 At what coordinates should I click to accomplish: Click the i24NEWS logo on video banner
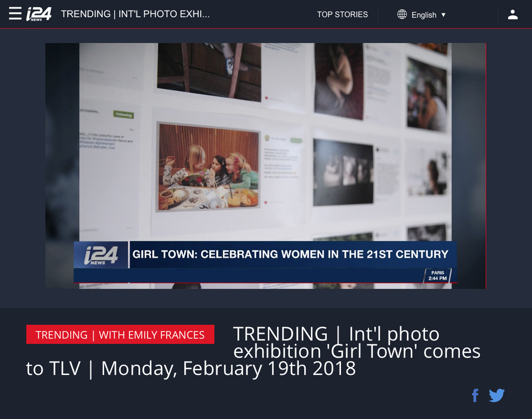click(x=101, y=255)
